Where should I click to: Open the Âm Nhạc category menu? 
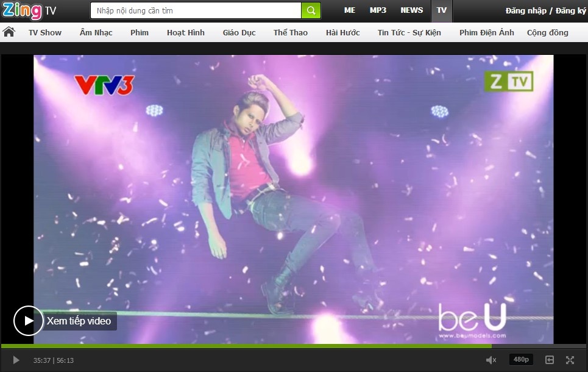96,33
